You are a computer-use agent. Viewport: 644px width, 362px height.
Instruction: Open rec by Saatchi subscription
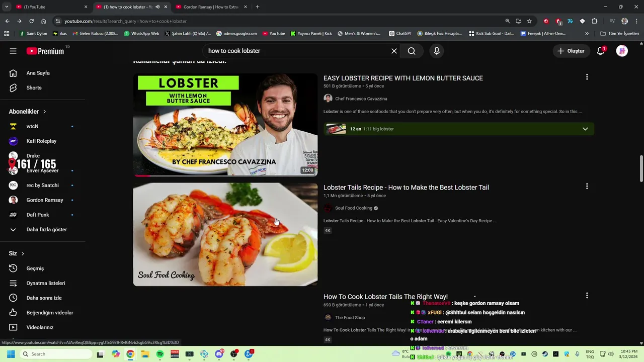coord(43,186)
